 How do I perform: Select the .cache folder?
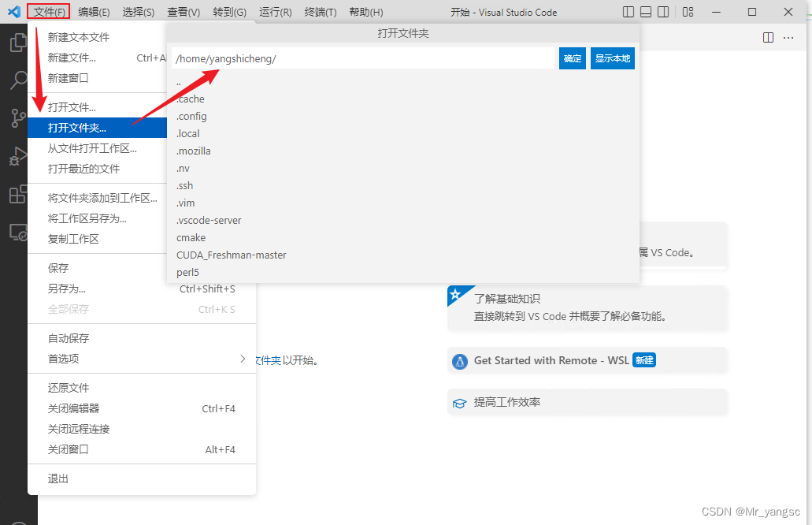pos(403,99)
